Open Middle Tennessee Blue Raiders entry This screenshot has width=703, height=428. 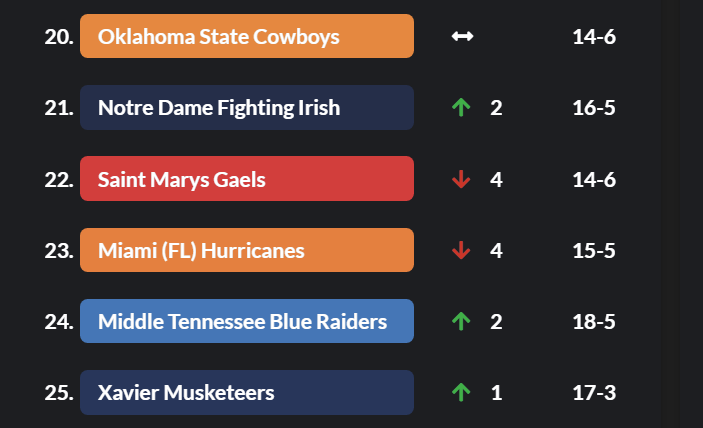(246, 321)
